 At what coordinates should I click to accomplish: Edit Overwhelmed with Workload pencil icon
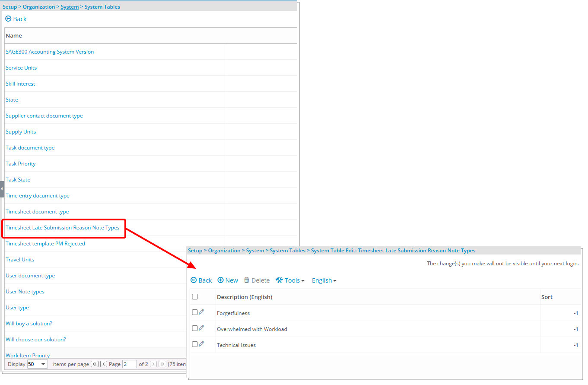click(201, 328)
